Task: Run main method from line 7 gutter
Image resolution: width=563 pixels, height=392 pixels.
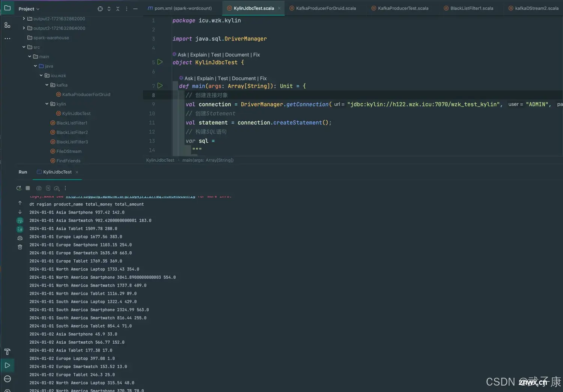Action: (x=160, y=86)
